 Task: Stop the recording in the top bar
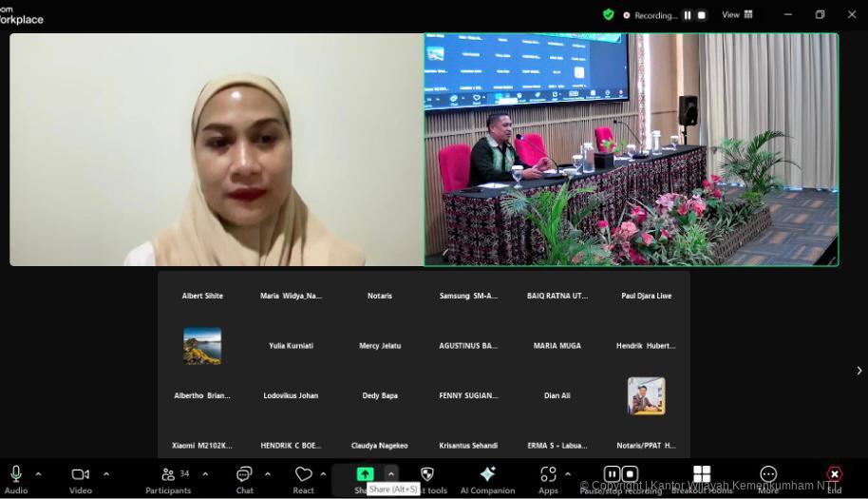[x=702, y=15]
